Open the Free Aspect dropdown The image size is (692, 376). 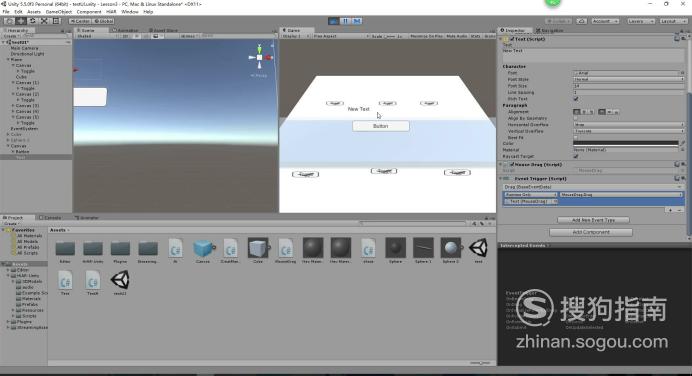pyautogui.click(x=341, y=36)
